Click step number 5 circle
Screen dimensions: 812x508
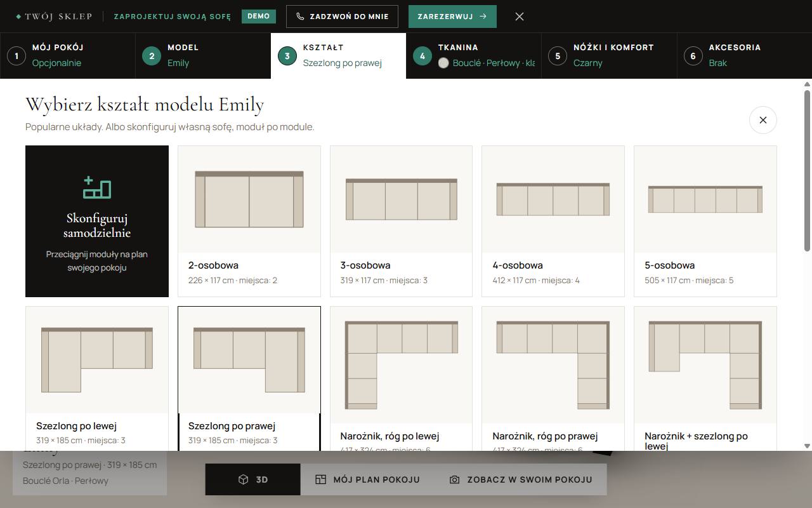[x=558, y=56]
